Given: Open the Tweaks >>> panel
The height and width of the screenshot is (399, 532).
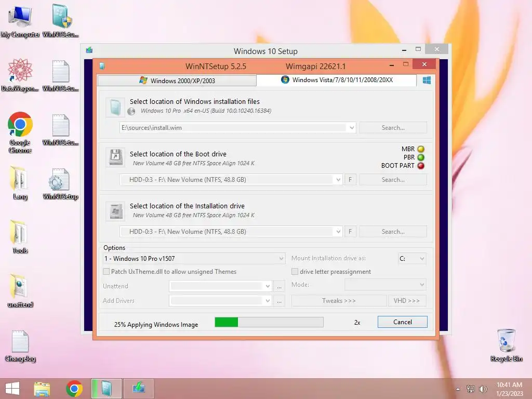Looking at the screenshot, I should 339,301.
